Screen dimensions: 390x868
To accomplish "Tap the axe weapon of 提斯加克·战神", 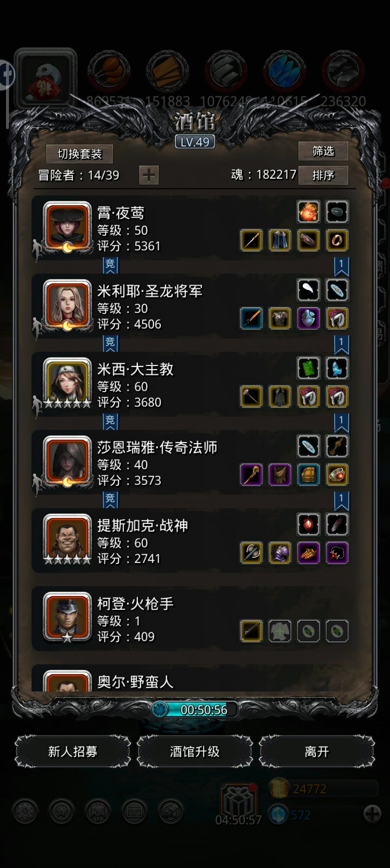I will point(251,553).
